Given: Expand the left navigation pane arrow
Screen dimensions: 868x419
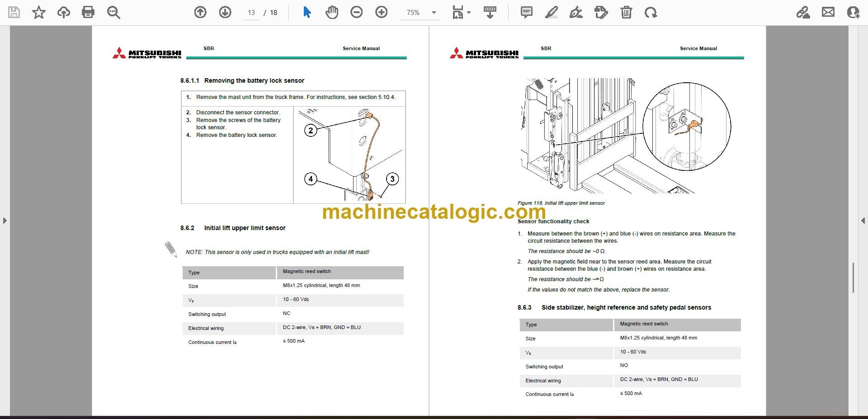Looking at the screenshot, I should (x=5, y=221).
